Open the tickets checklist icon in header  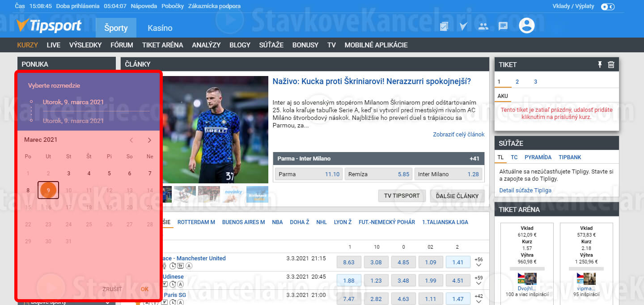[x=444, y=26]
